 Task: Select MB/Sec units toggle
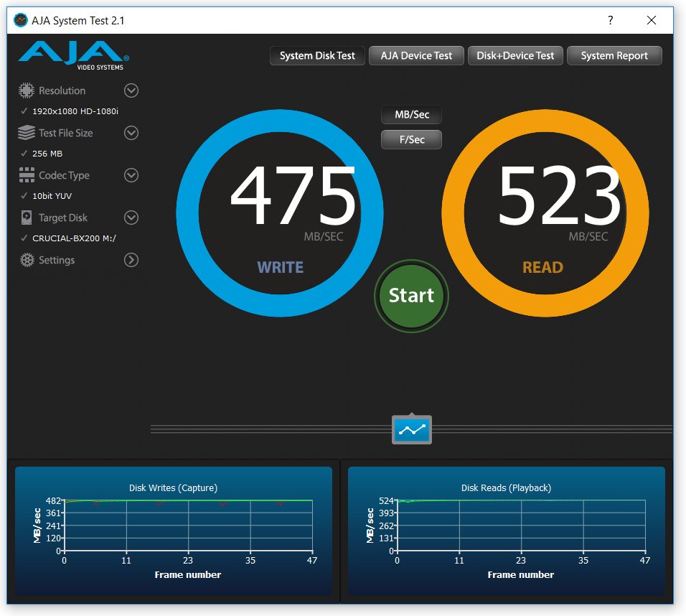coord(411,115)
